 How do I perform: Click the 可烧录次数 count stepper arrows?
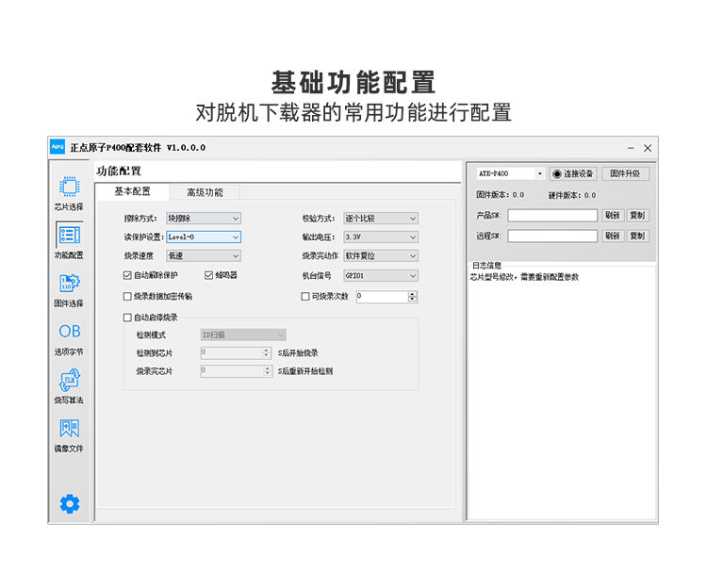coord(413,297)
